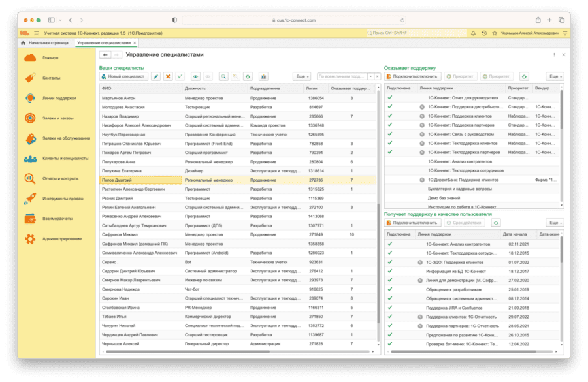This screenshot has width=588, height=382.
Task: Open the service menu icon beside the user name
Action: click(564, 33)
